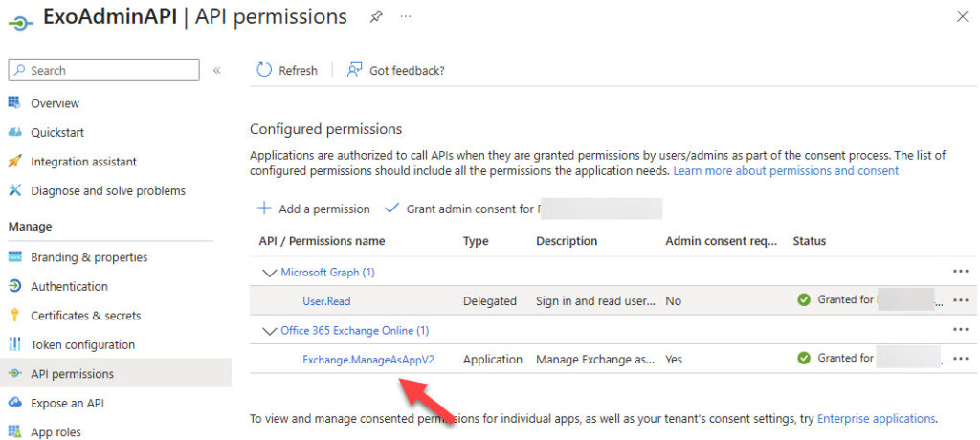The width and height of the screenshot is (980, 440).
Task: Click the Refresh circular arrow icon
Action: coord(264,70)
